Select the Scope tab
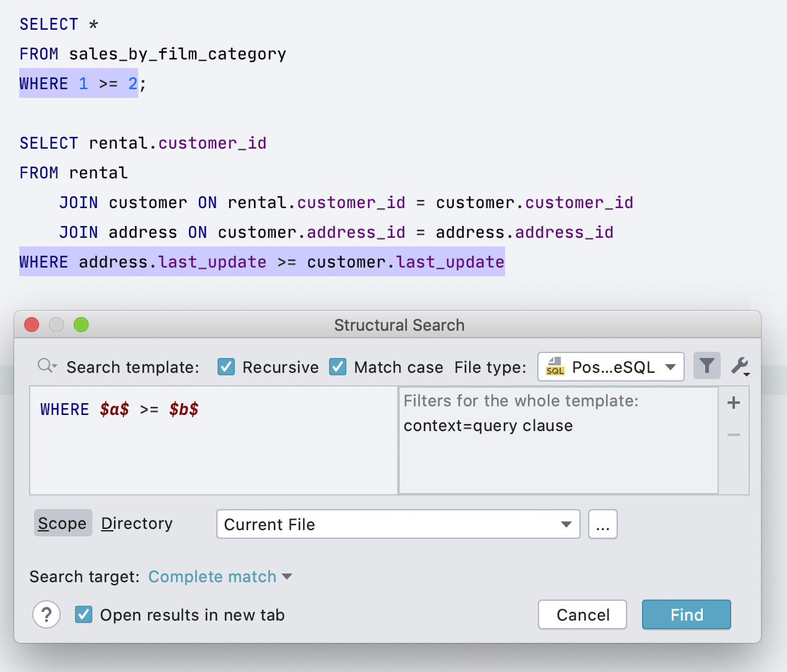Viewport: 787px width, 672px height. pyautogui.click(x=63, y=523)
